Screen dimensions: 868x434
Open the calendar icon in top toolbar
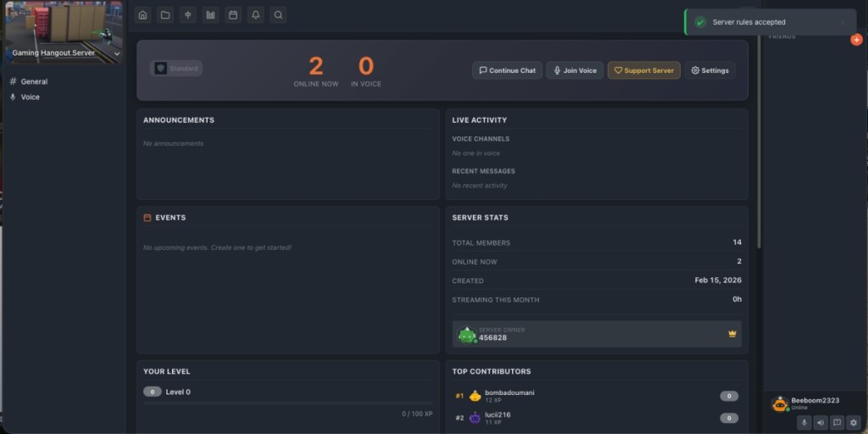tap(233, 15)
